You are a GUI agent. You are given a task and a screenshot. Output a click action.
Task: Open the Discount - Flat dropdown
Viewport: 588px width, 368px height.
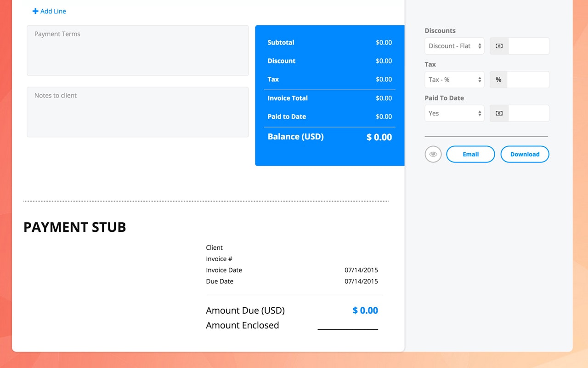pyautogui.click(x=454, y=46)
